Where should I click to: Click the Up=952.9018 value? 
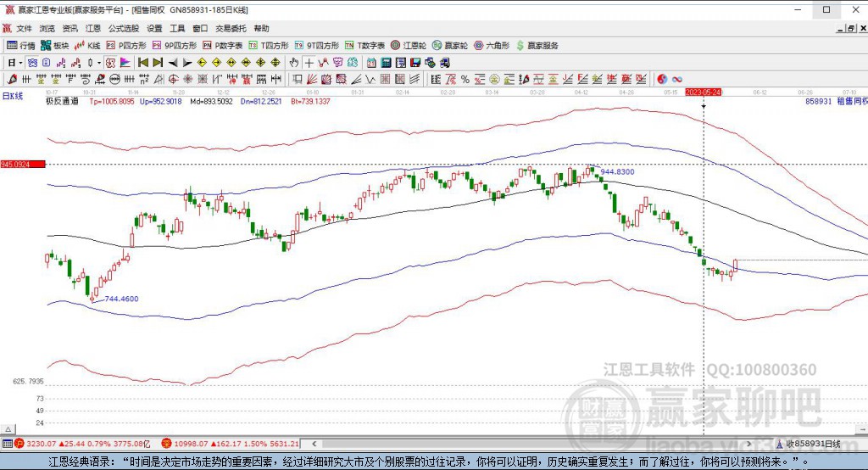click(160, 102)
